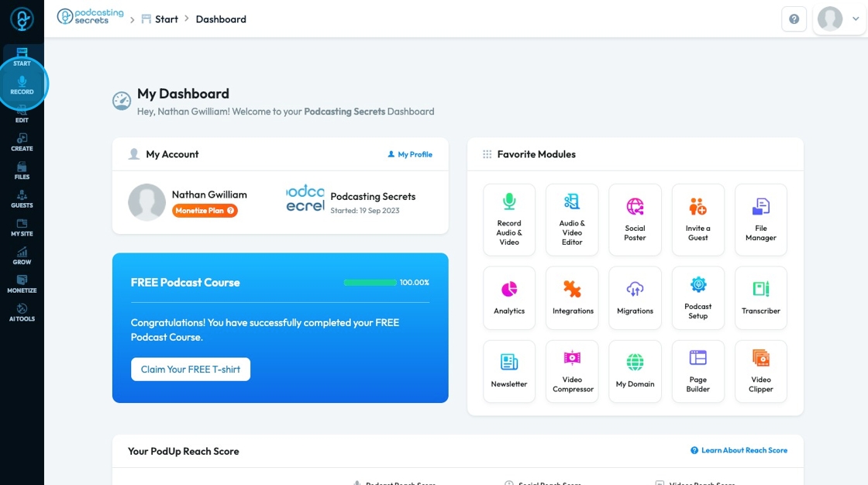Click the Podcasting Secrets podcast name text
This screenshot has width=868, height=485.
tap(373, 197)
